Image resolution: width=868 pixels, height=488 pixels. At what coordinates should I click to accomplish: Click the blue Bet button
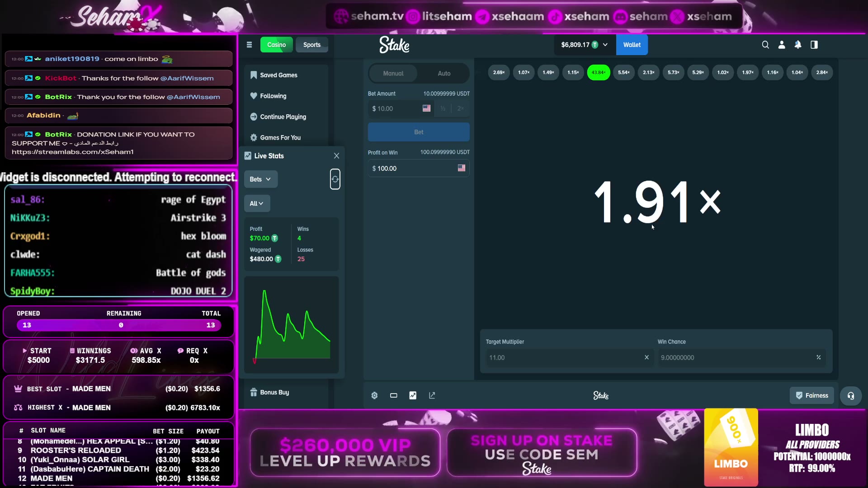click(x=419, y=132)
